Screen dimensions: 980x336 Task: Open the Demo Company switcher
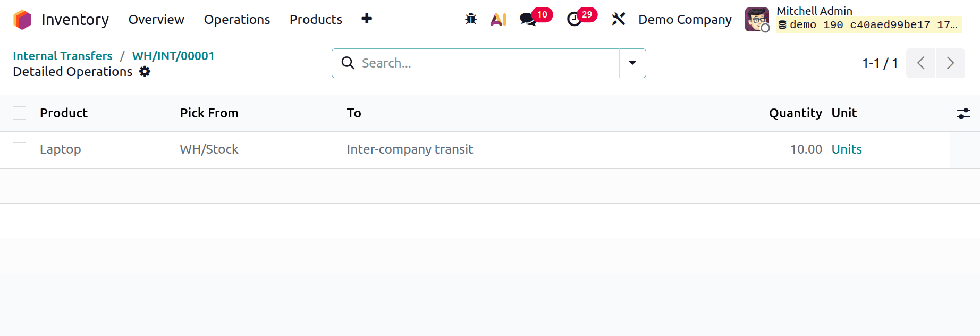tap(685, 20)
